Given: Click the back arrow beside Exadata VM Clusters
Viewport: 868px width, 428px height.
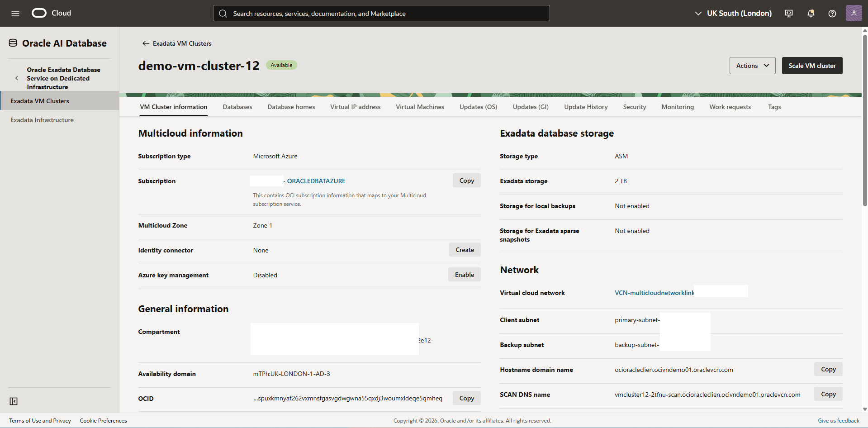Looking at the screenshot, I should tap(146, 43).
